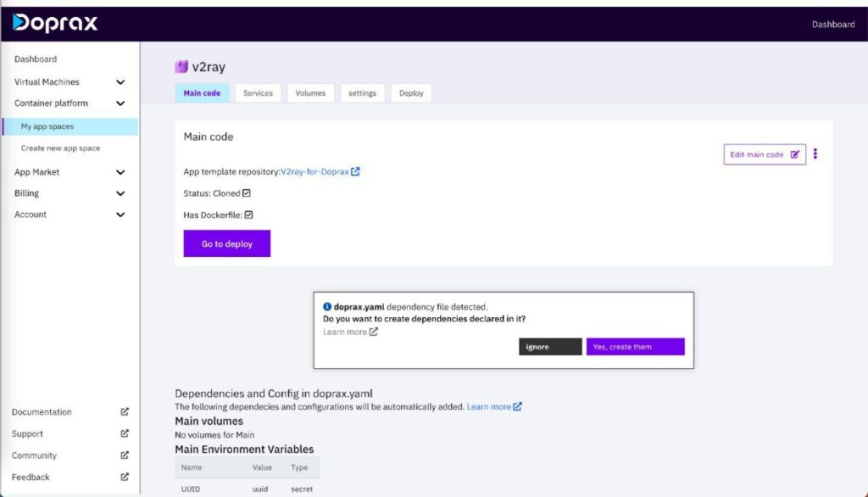868x497 pixels.
Task: Click the external icon next to grey Learn more
Action: pos(374,332)
